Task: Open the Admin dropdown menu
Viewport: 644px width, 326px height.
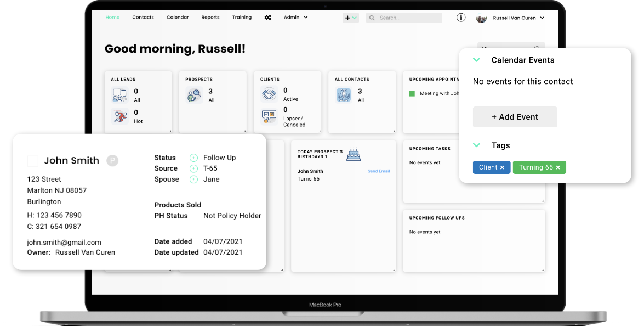Action: [x=295, y=18]
